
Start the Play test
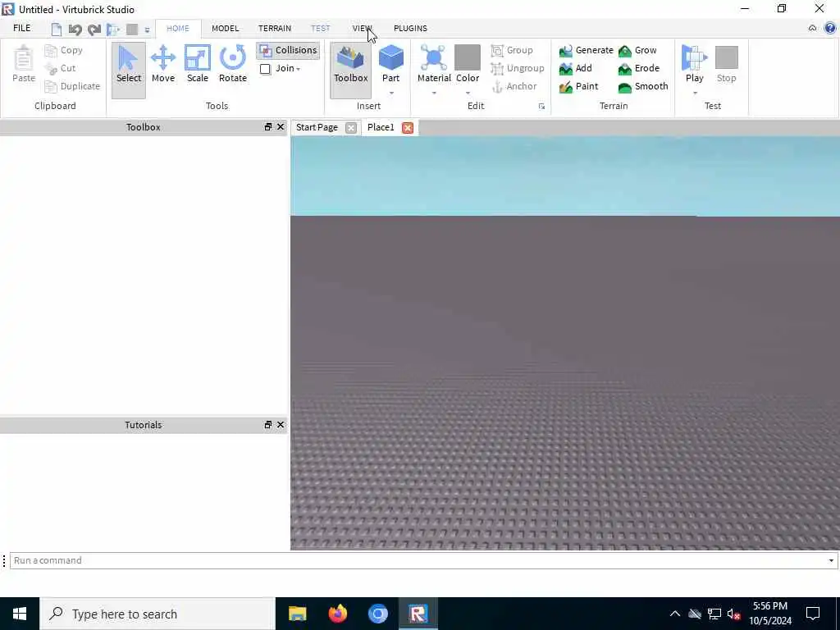(x=694, y=64)
